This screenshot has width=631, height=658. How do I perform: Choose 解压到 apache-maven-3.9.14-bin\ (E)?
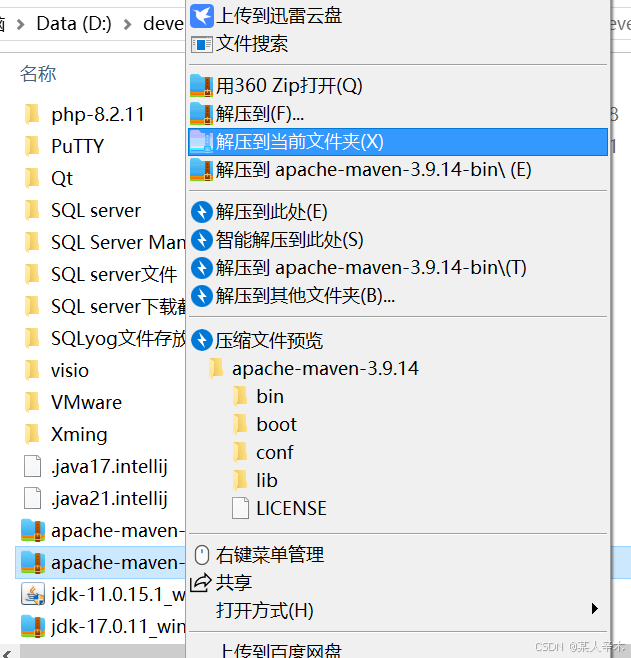point(398,170)
